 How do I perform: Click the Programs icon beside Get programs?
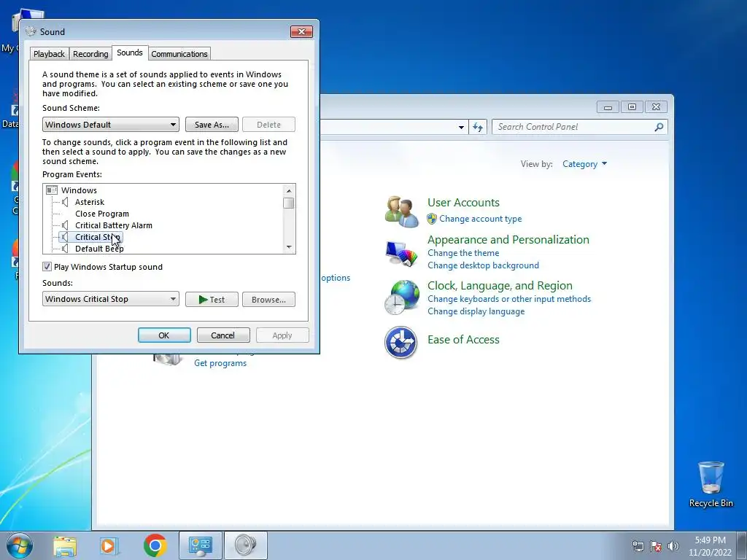[x=167, y=359]
